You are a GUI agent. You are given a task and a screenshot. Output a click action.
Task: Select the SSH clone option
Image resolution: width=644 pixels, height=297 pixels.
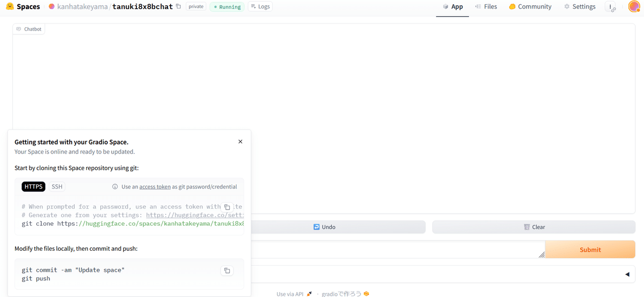pos(57,187)
